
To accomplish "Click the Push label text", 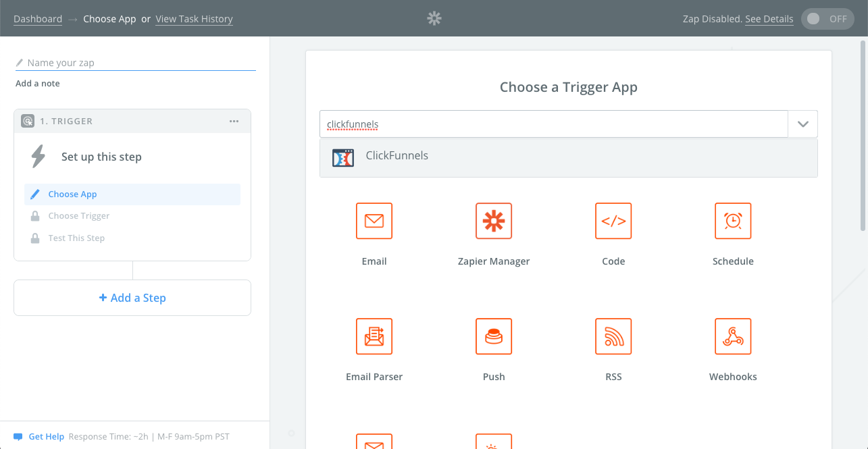I will coord(494,377).
